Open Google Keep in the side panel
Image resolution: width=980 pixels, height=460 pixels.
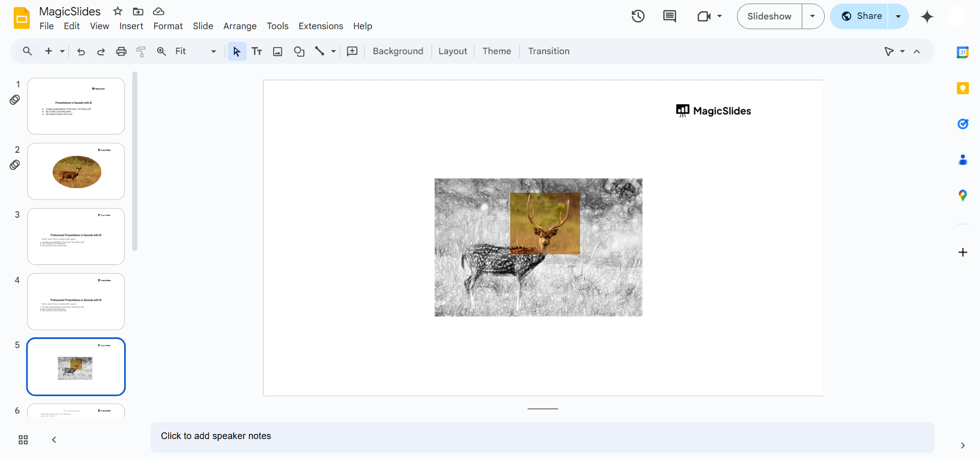tap(963, 88)
